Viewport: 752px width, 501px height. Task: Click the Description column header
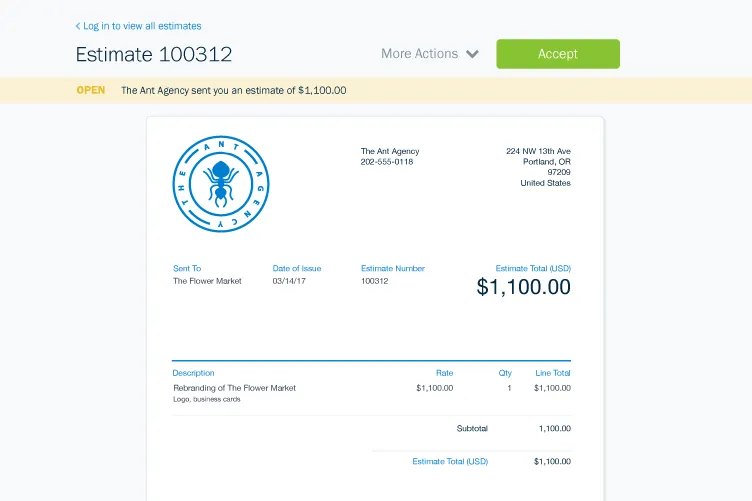(193, 373)
